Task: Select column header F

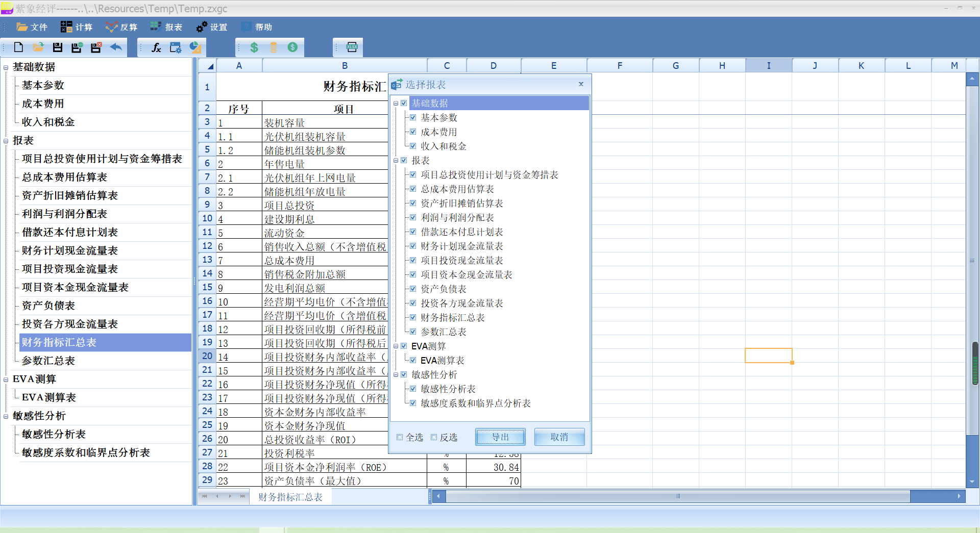Action: (x=620, y=66)
